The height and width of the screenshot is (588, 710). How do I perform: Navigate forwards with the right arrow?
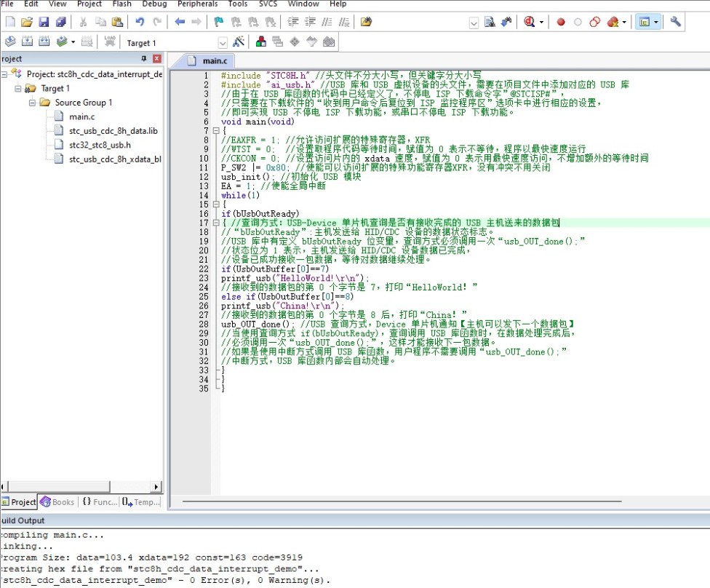(x=196, y=22)
